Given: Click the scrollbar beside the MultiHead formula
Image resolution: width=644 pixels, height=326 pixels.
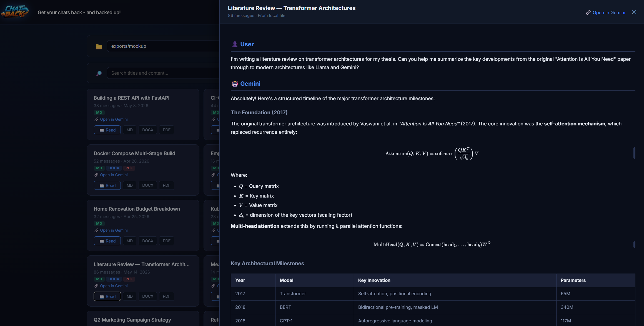Looking at the screenshot, I should (x=634, y=244).
